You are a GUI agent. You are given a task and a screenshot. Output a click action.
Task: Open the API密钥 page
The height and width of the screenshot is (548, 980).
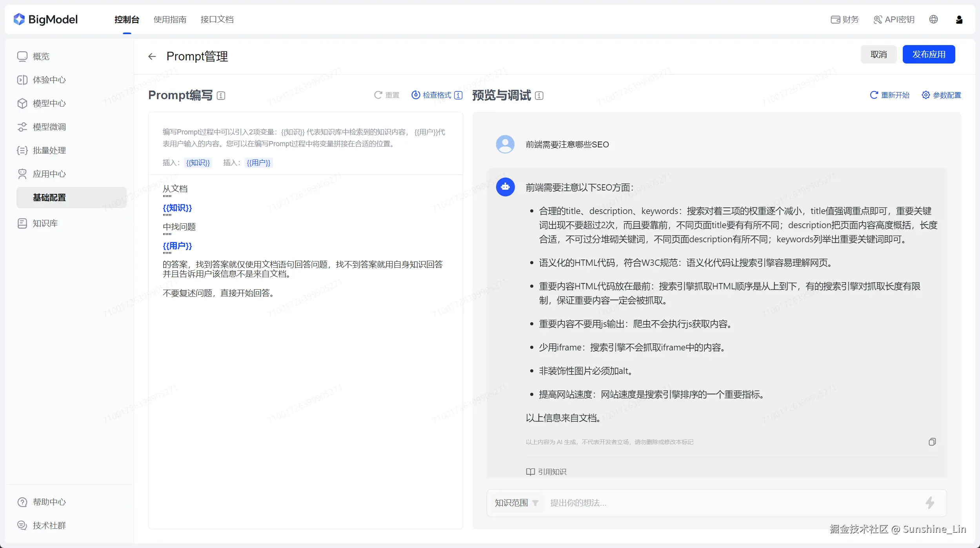(894, 19)
